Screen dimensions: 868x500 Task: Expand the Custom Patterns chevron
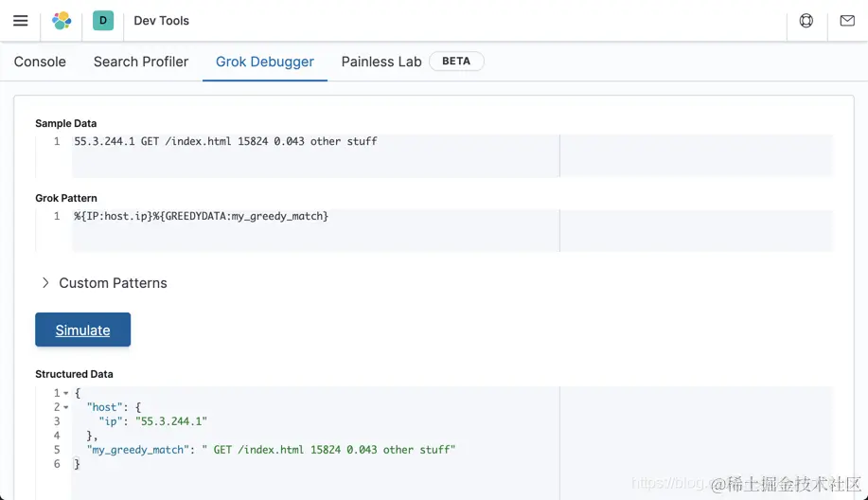point(45,283)
